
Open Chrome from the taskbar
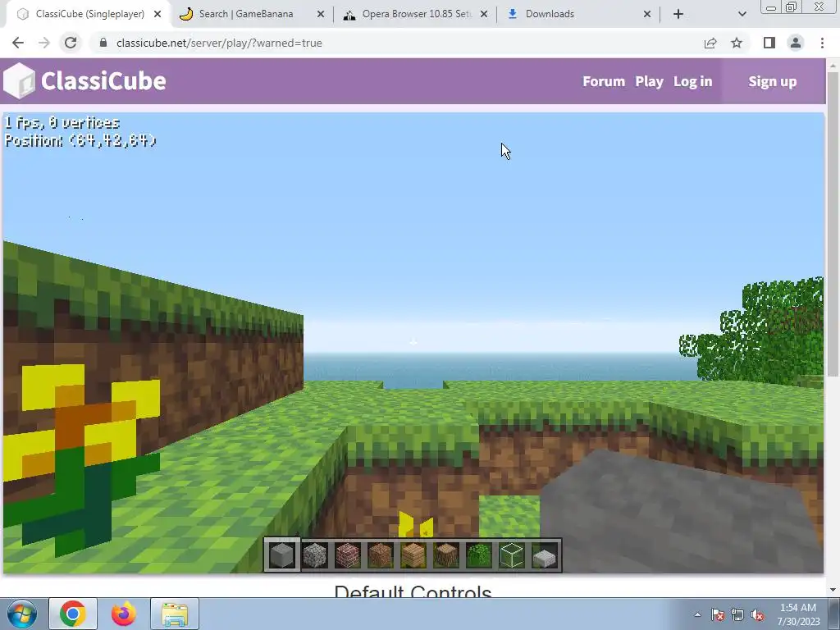(73, 614)
